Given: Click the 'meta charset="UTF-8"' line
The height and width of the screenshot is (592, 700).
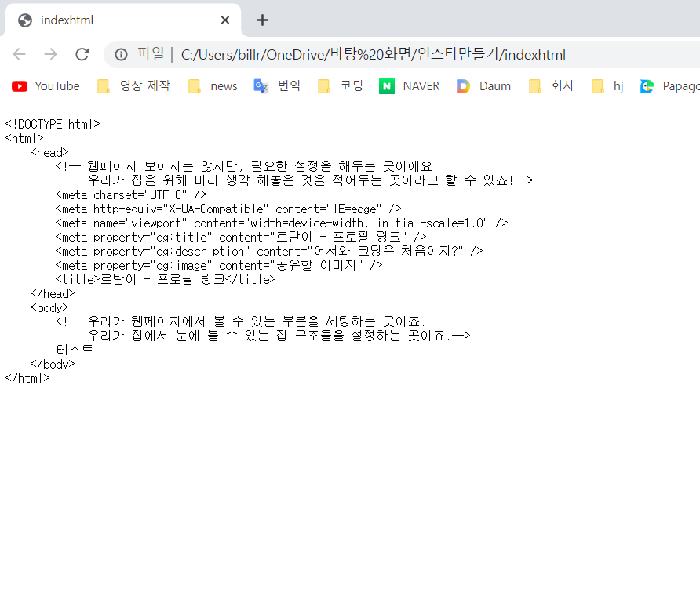Looking at the screenshot, I should point(131,194).
